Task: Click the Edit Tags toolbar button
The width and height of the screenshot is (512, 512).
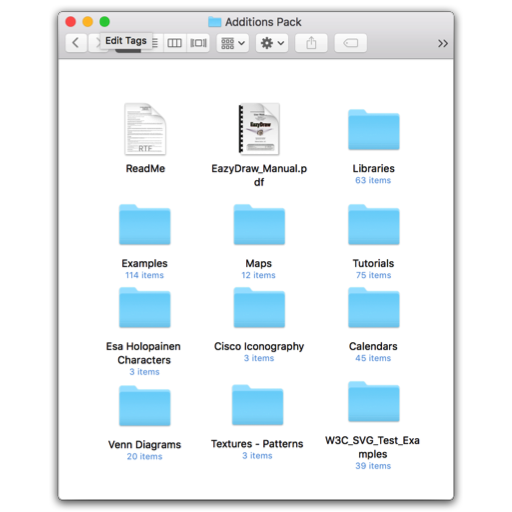Action: click(351, 43)
